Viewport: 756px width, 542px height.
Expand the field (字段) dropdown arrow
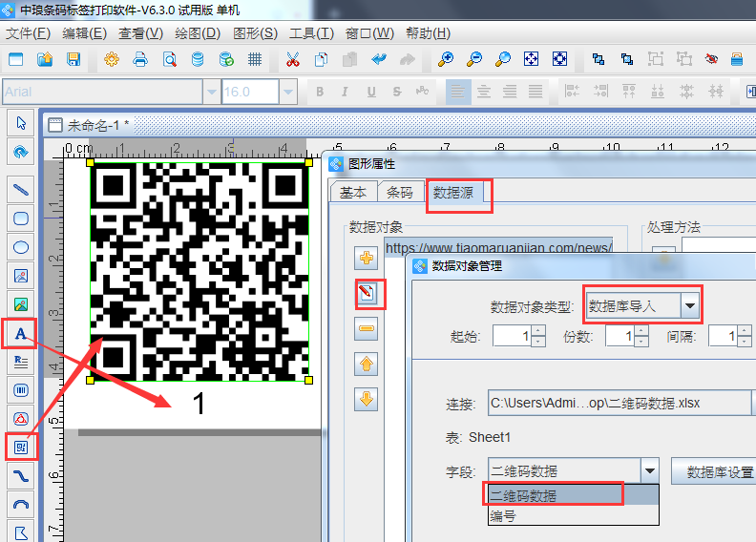point(649,470)
